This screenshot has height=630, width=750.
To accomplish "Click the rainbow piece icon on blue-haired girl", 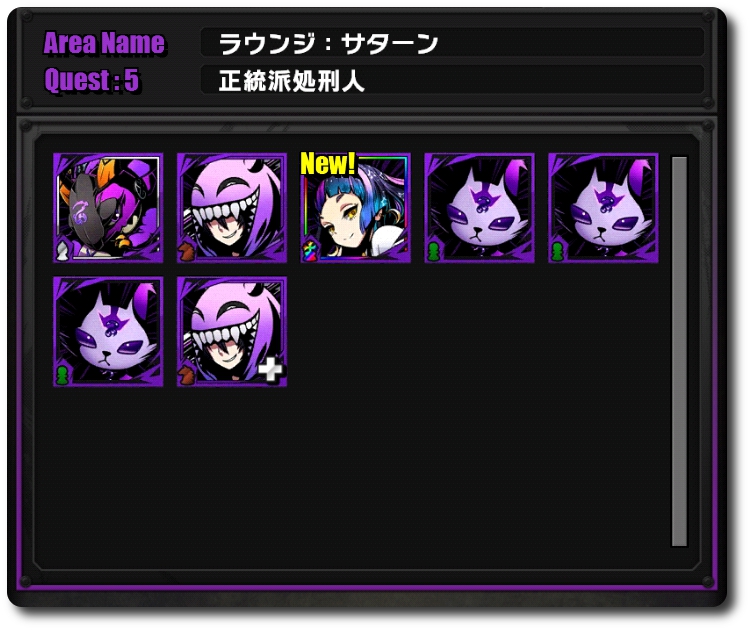I will point(309,252).
